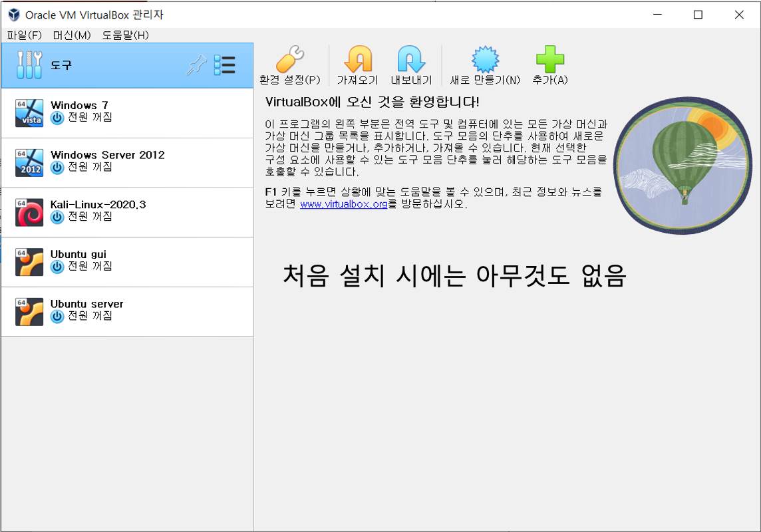The height and width of the screenshot is (532, 761).
Task: Add existing machine via green plus icon
Action: tap(550, 59)
